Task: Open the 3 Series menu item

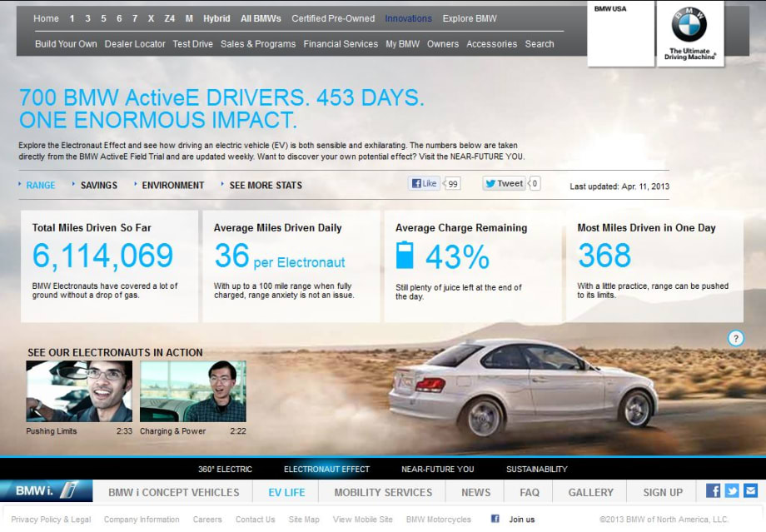Action: point(87,18)
